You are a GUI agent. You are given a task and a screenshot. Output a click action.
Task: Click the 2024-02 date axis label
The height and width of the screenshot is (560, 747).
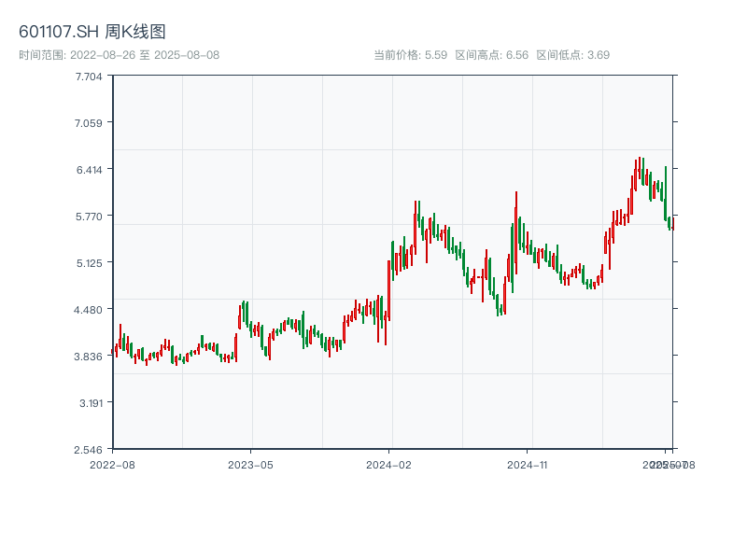(389, 464)
